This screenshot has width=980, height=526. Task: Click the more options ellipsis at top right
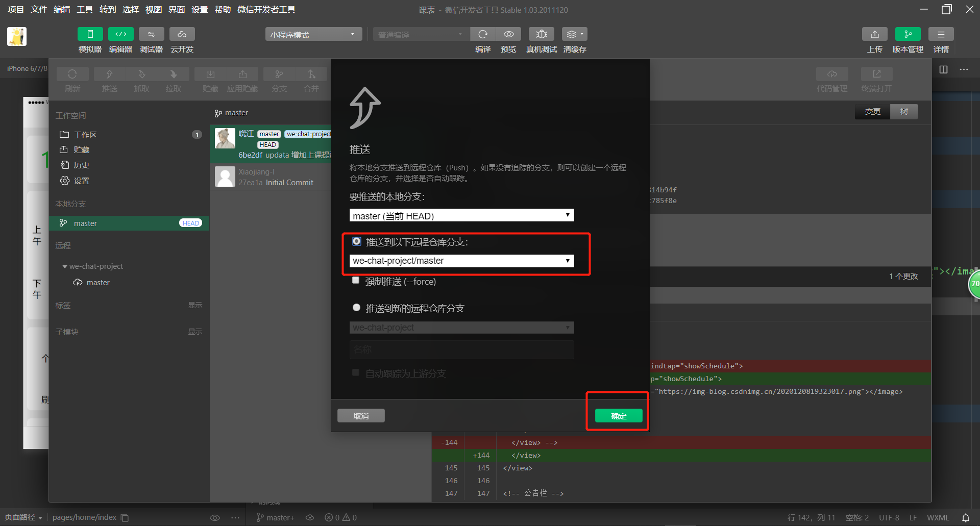964,69
